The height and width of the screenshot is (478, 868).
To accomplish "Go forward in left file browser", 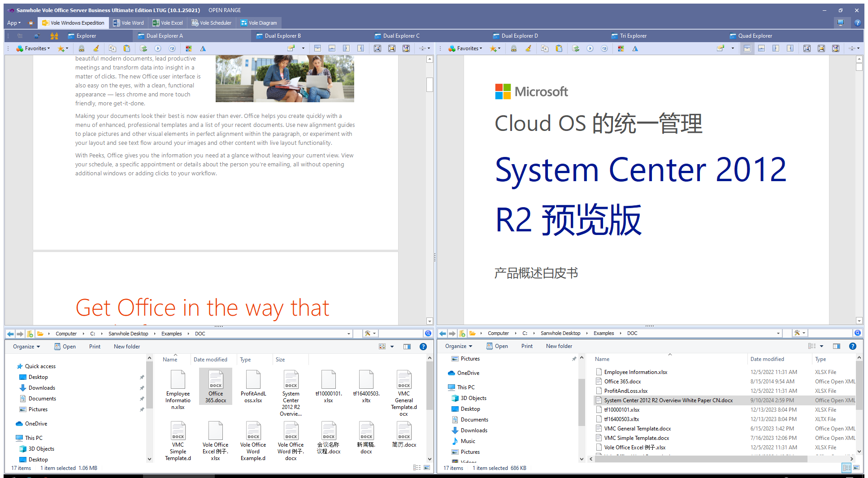I will [x=20, y=334].
